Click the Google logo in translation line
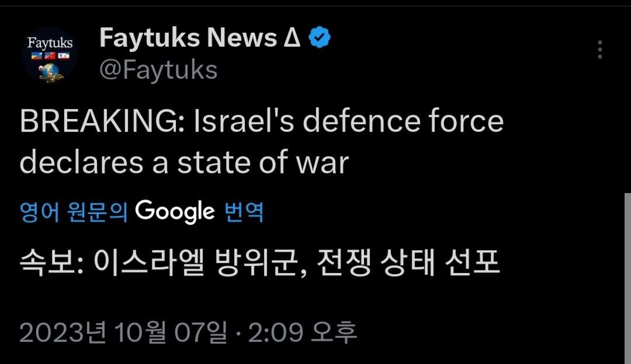631x364 pixels. click(175, 212)
